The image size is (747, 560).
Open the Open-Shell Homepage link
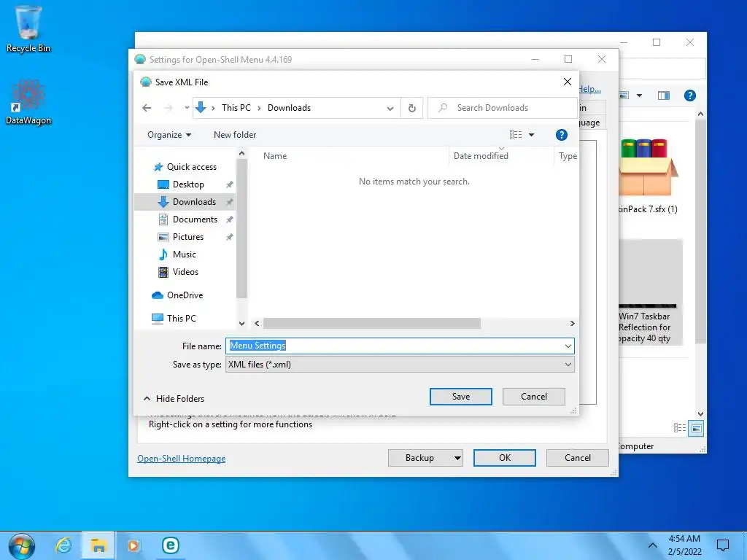pyautogui.click(x=182, y=459)
